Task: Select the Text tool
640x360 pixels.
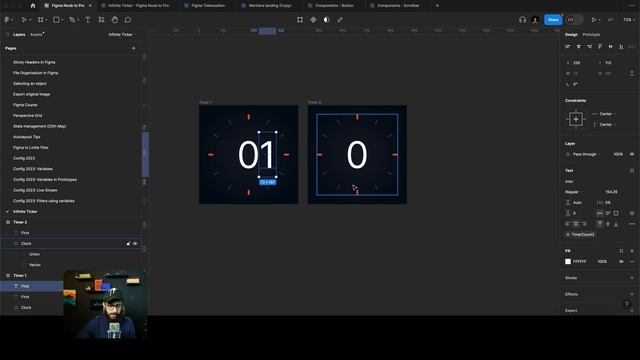Action: [88, 20]
